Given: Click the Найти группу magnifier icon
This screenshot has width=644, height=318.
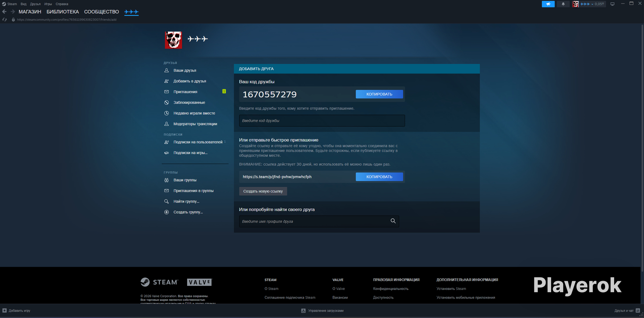Looking at the screenshot, I should 166,202.
